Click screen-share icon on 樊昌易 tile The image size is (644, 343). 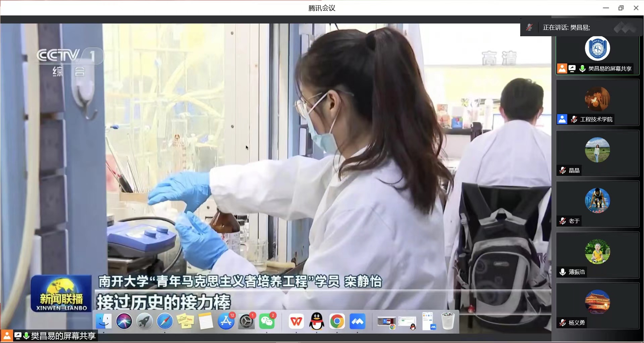(x=572, y=68)
